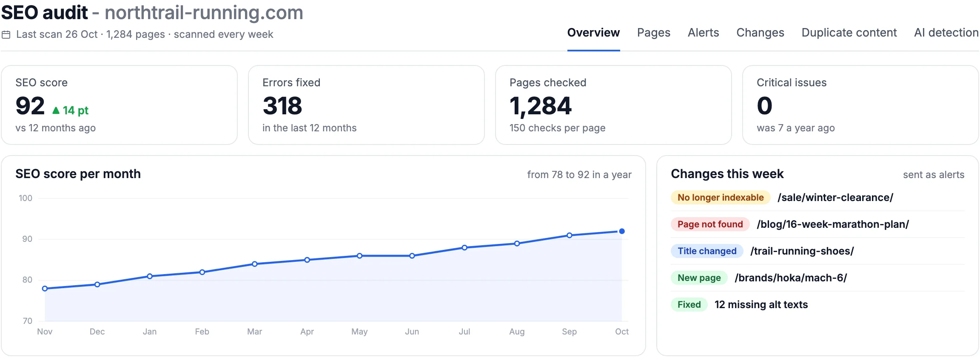
Task: Click the Pages checked value 1,284
Action: [x=541, y=106]
